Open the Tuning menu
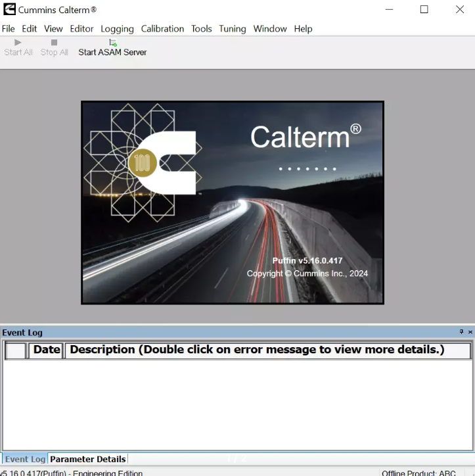 coord(233,29)
